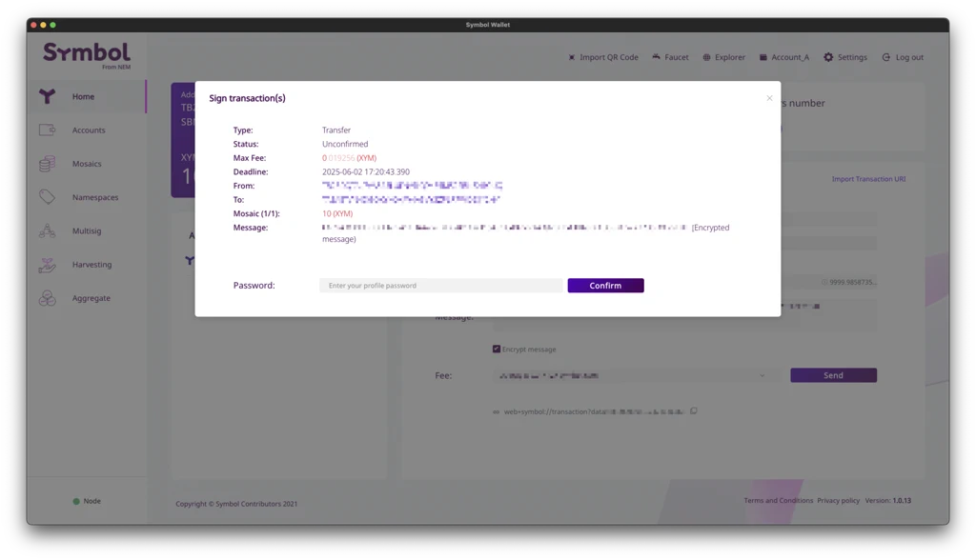This screenshot has height=560, width=976.
Task: Open the Multisig menu item
Action: tap(87, 230)
